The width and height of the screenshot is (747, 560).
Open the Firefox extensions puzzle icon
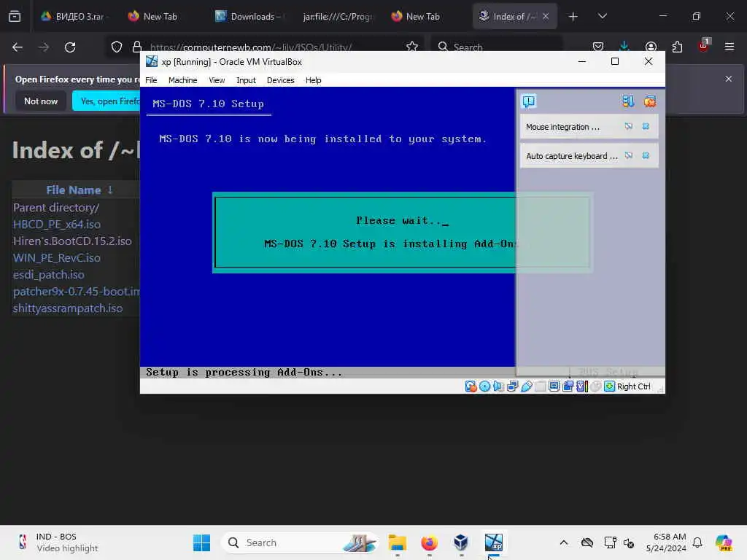677,47
